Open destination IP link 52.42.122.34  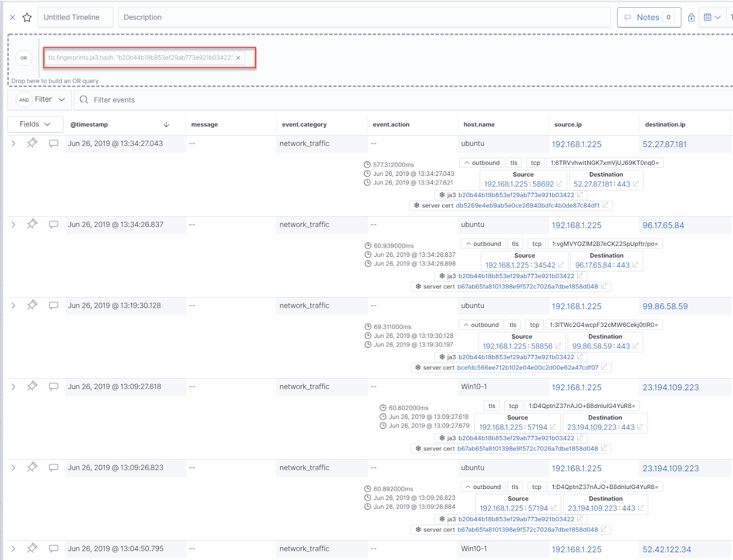[667, 549]
